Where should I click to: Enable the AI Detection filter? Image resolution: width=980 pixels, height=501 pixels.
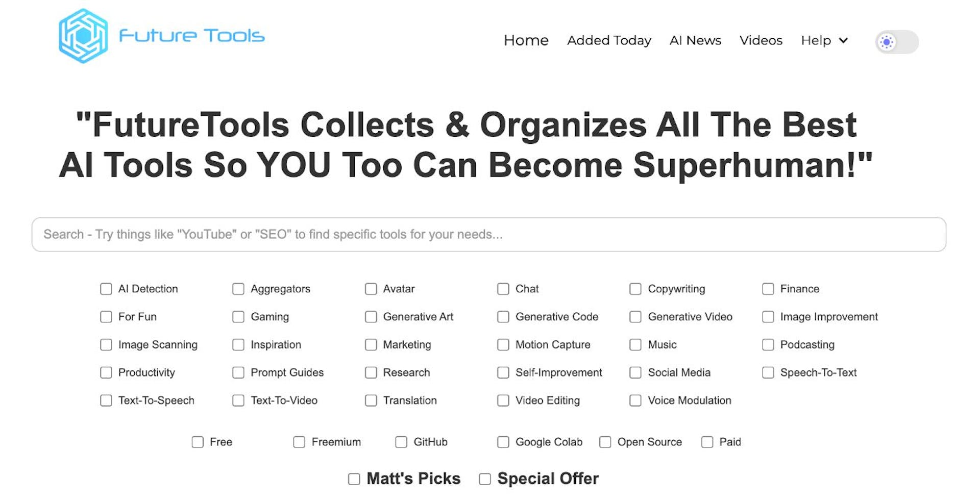click(106, 288)
